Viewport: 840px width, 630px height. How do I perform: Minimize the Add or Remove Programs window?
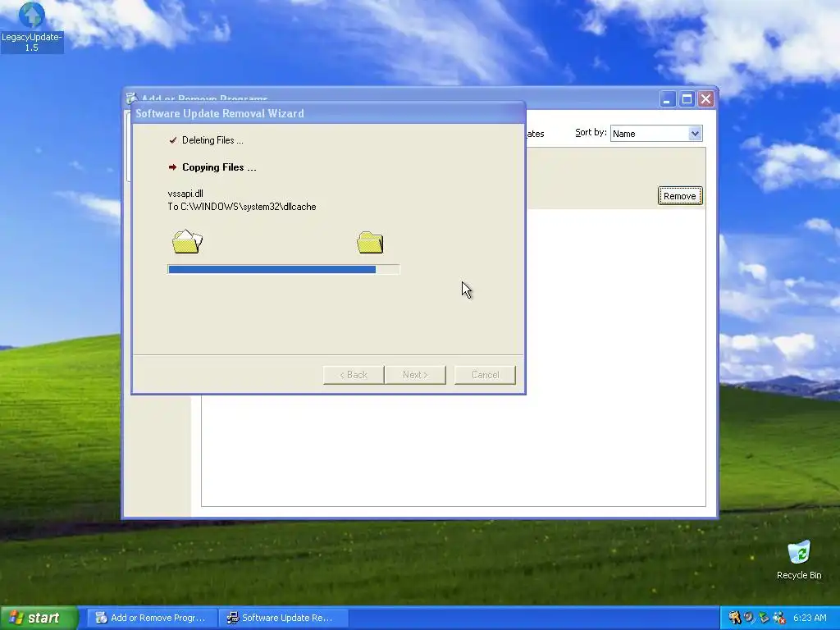point(668,99)
